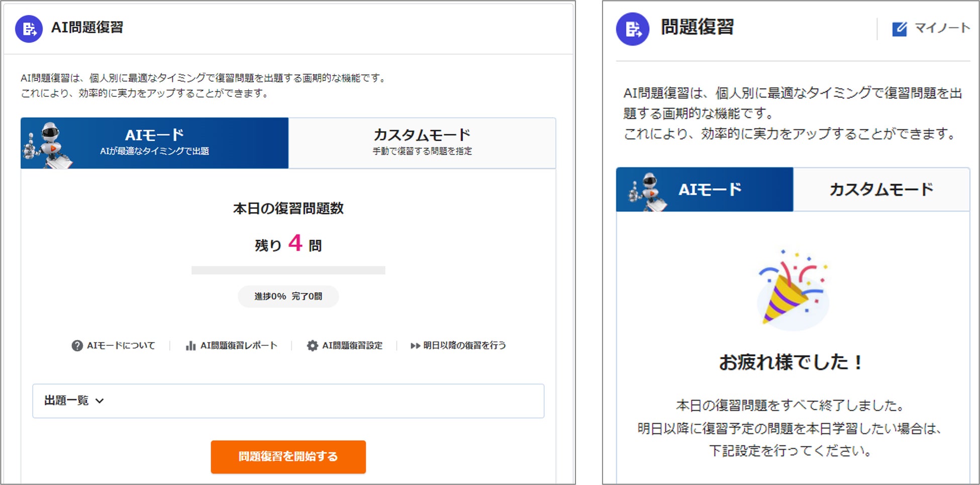Select the AIモード tab in right panel
This screenshot has height=485, width=980.
tap(705, 189)
